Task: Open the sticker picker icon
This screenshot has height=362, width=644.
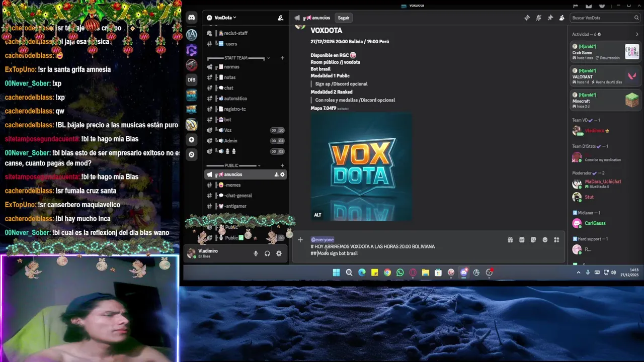Action: [533, 240]
